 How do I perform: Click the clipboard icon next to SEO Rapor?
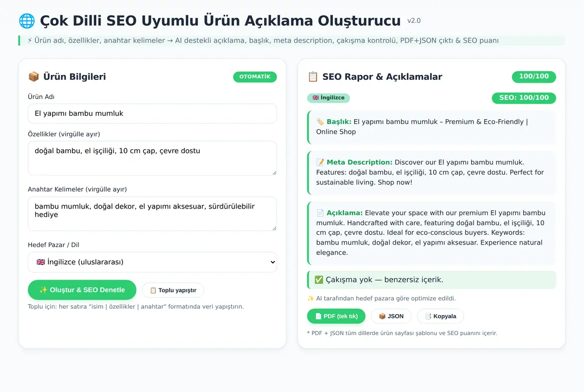point(313,77)
